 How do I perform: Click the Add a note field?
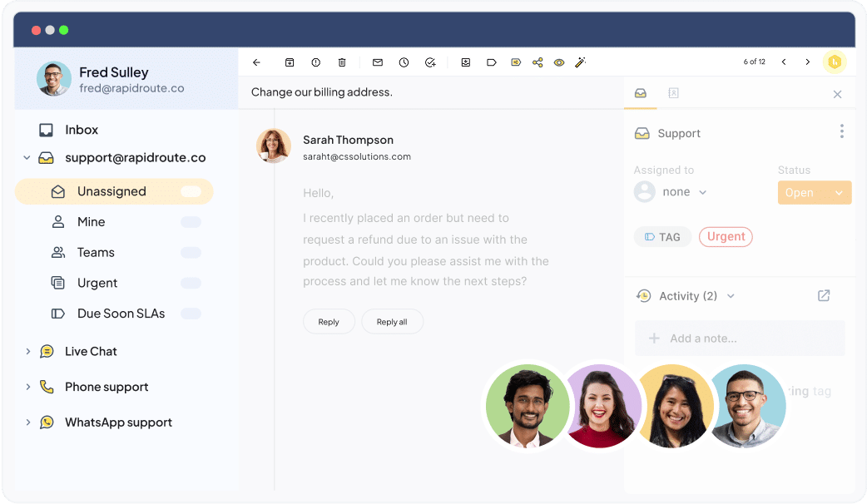pyautogui.click(x=739, y=338)
